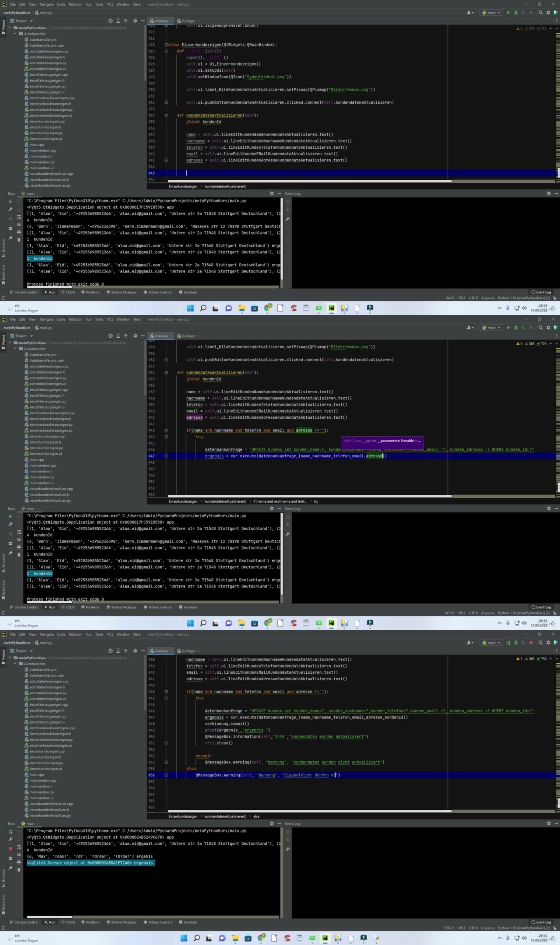Viewport: 560px width, 945px height.
Task: Click the Project panel gear icon in the topmost window
Action: pos(135,21)
